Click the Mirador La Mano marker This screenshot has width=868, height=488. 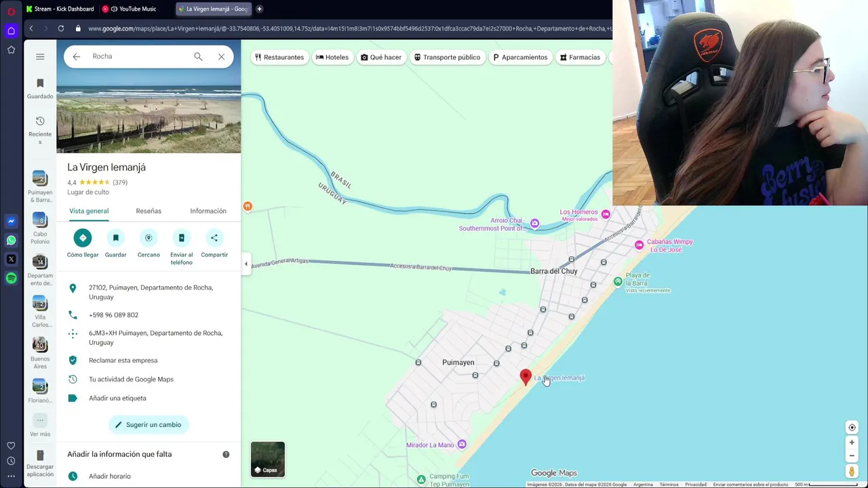coord(462,445)
